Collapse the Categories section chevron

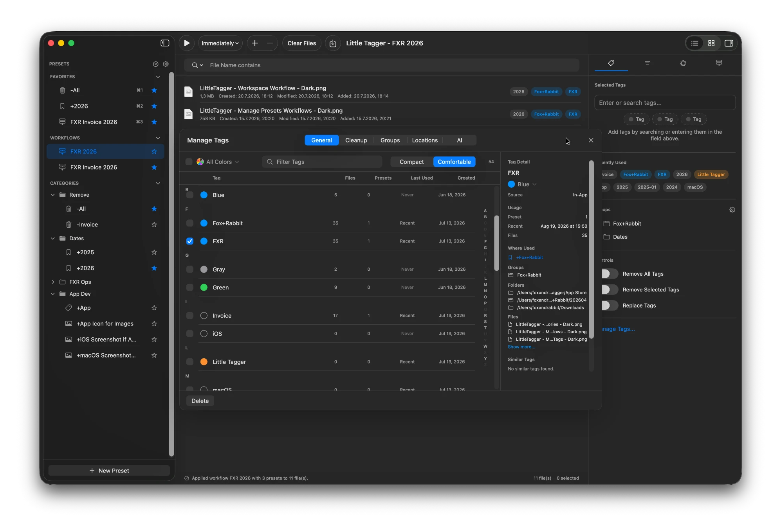tap(158, 183)
